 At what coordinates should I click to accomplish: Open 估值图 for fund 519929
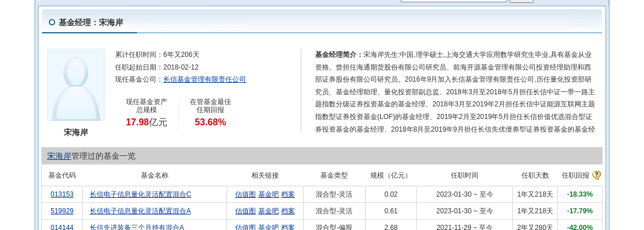pyautogui.click(x=245, y=211)
